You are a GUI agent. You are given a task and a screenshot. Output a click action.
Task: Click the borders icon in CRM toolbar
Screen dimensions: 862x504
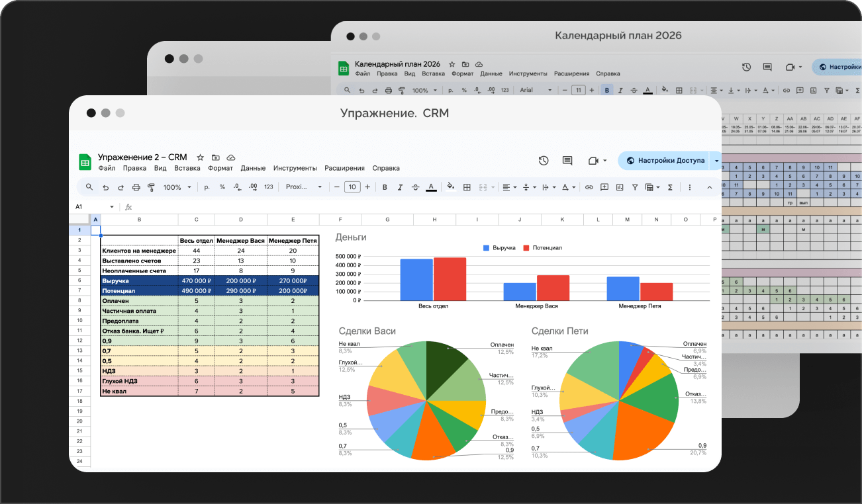tap(467, 187)
